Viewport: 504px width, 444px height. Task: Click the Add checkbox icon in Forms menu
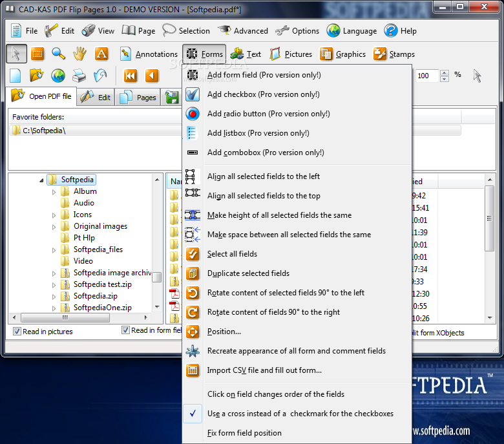pos(193,94)
